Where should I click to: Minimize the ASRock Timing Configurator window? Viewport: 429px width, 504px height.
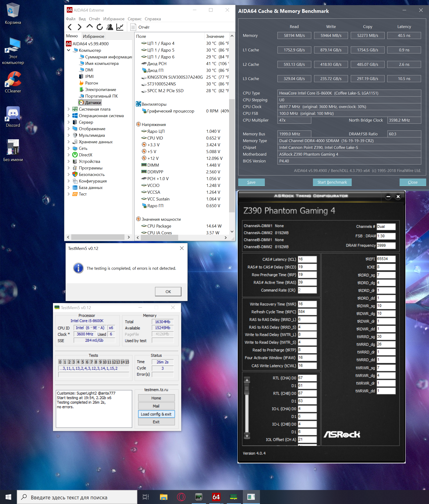(x=388, y=197)
